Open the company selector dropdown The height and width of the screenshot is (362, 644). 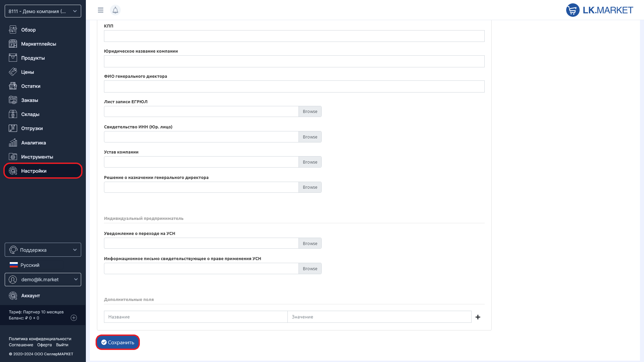click(x=43, y=11)
